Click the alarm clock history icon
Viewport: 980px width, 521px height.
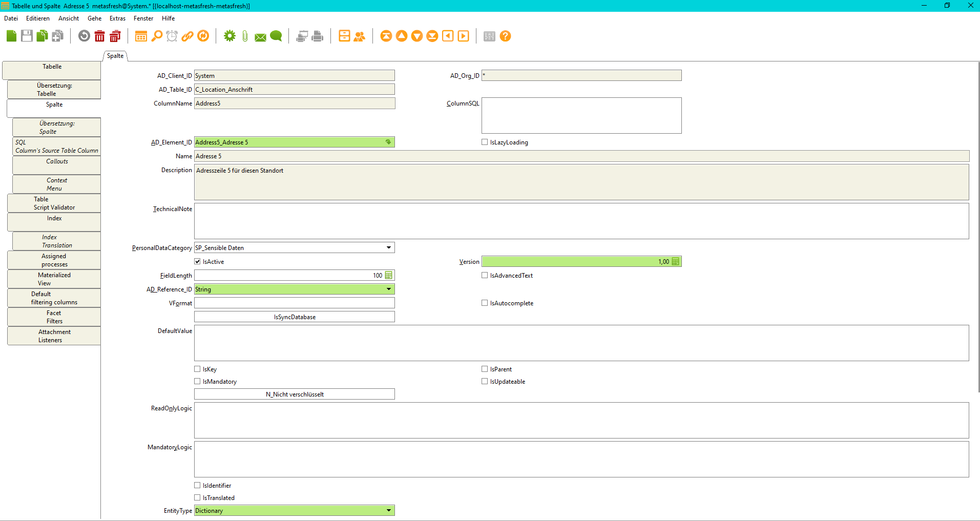coord(172,36)
